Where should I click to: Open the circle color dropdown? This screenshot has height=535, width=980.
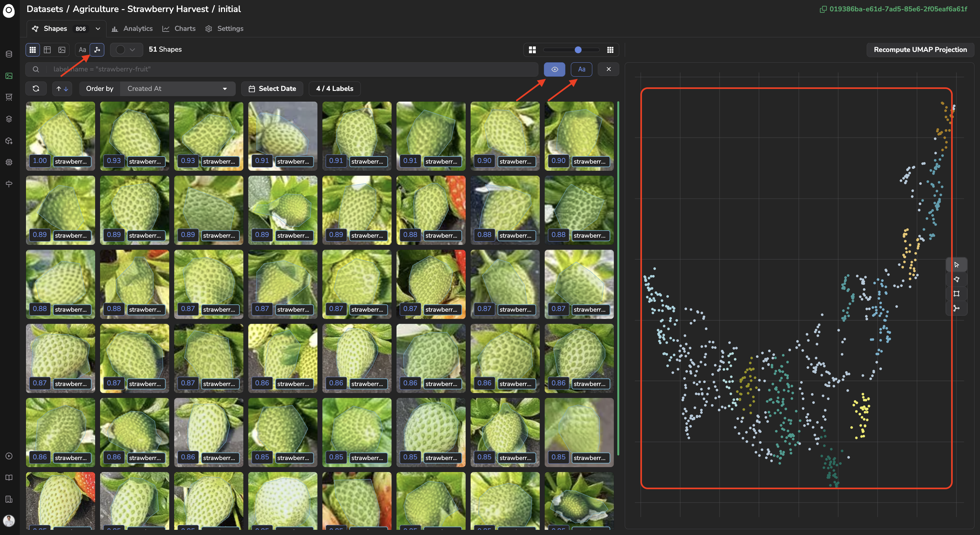click(x=126, y=50)
